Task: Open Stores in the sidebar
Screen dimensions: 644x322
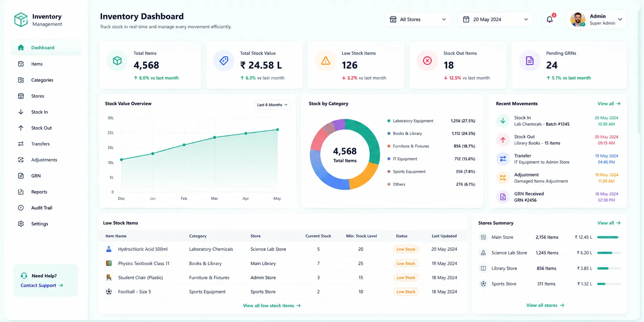Action: [x=46, y=96]
